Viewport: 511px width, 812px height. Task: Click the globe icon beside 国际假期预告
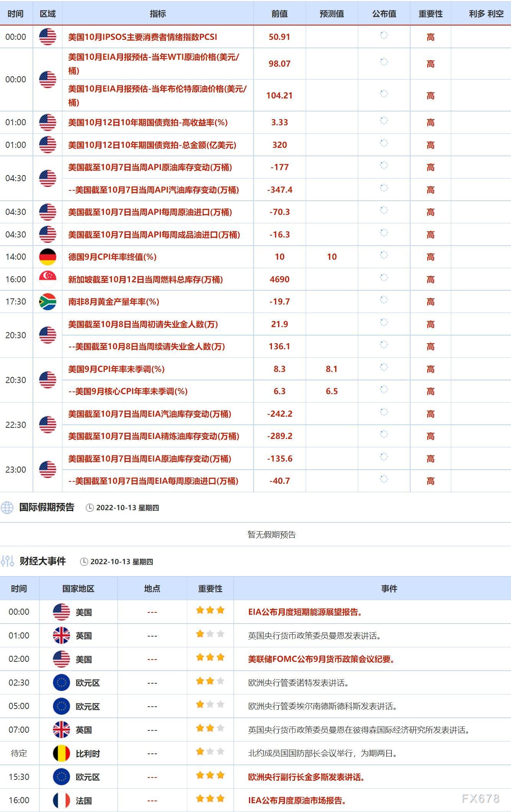point(7,508)
